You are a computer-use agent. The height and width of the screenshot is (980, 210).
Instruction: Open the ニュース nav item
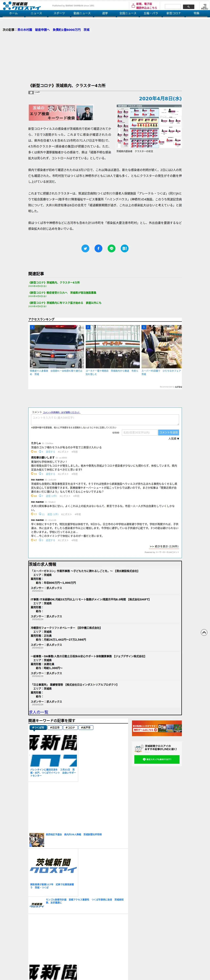pyautogui.click(x=36, y=13)
